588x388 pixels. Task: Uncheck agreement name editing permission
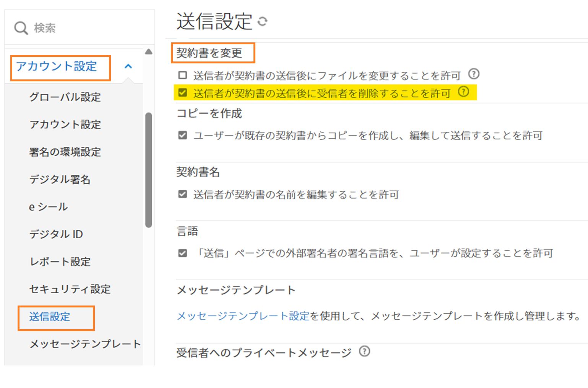[x=182, y=194]
